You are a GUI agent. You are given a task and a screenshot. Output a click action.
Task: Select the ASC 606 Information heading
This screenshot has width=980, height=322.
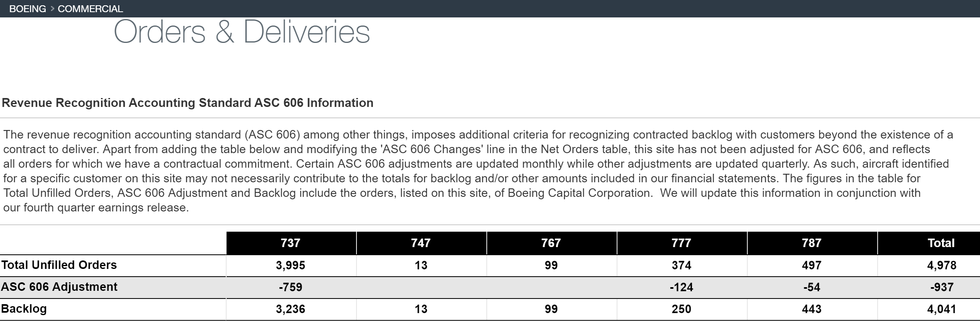(x=187, y=103)
